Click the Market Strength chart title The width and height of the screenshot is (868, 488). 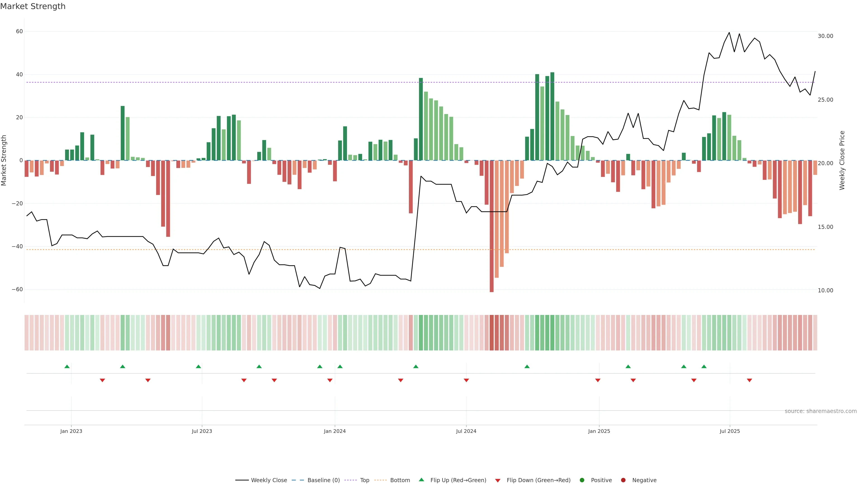[x=33, y=6]
